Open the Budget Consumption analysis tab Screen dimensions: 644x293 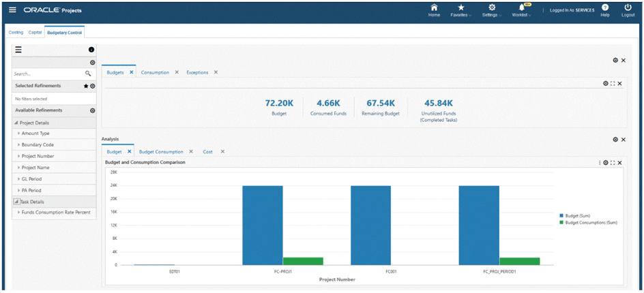pyautogui.click(x=161, y=152)
